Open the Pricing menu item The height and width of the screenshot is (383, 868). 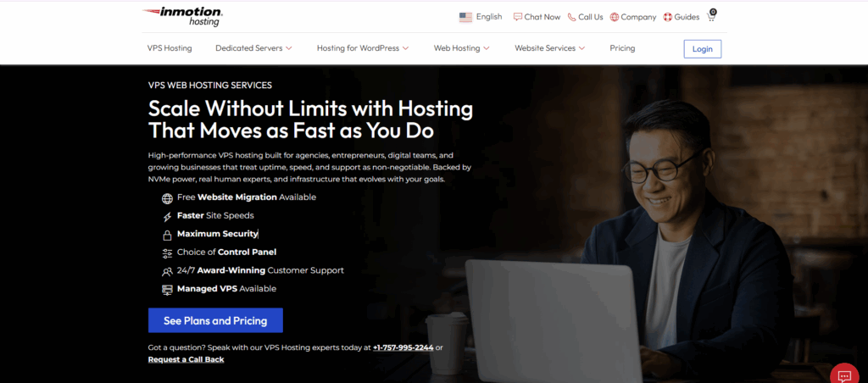pos(622,48)
